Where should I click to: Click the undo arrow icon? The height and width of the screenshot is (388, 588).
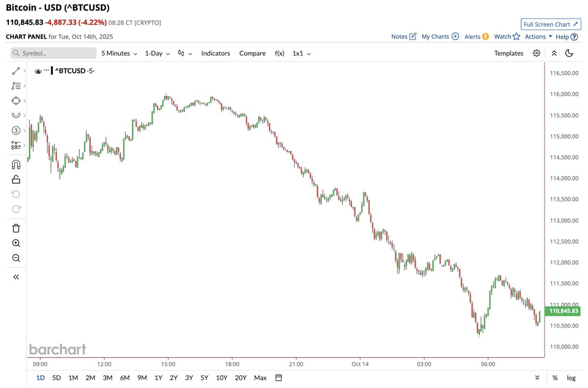pyautogui.click(x=16, y=194)
